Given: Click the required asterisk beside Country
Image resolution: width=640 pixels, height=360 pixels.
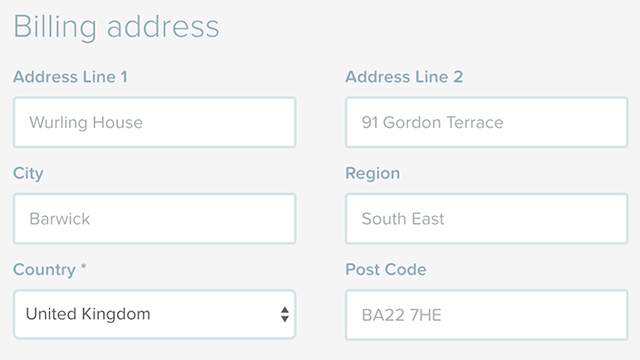Looking at the screenshot, I should tap(83, 267).
